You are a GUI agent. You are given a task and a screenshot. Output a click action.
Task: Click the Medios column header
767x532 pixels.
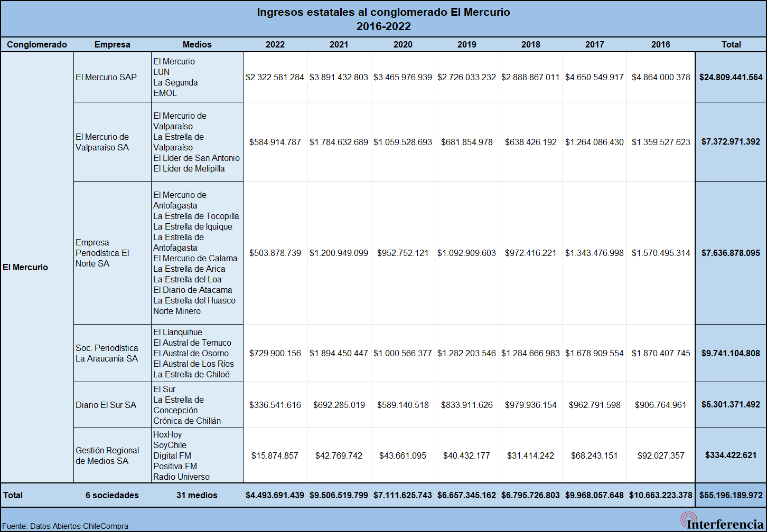197,45
